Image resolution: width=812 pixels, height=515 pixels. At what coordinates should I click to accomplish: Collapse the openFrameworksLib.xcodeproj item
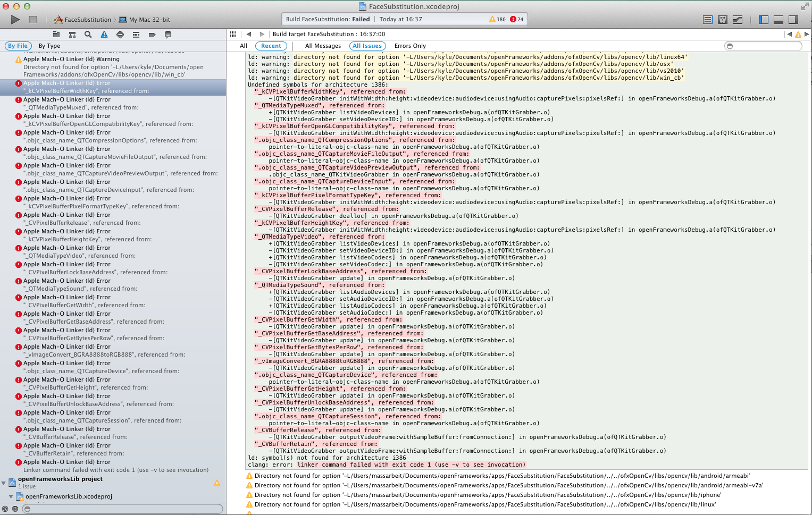[11, 496]
